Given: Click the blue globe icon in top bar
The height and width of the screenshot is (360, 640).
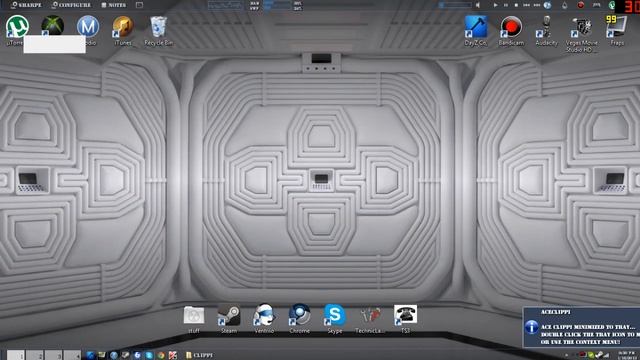Looking at the screenshot, I should (547, 5).
